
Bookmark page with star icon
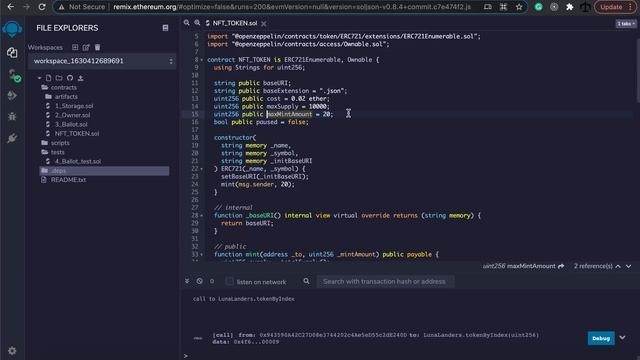pos(519,7)
